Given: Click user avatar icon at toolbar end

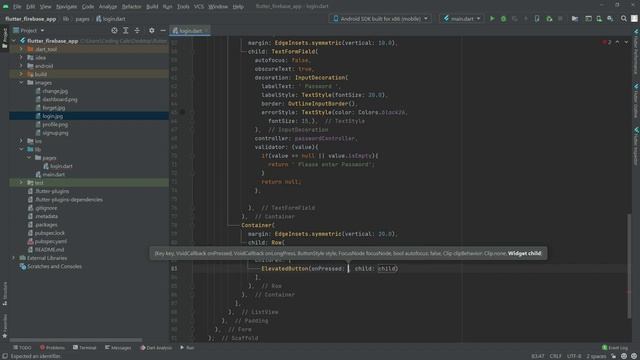Looking at the screenshot, I should click(634, 19).
